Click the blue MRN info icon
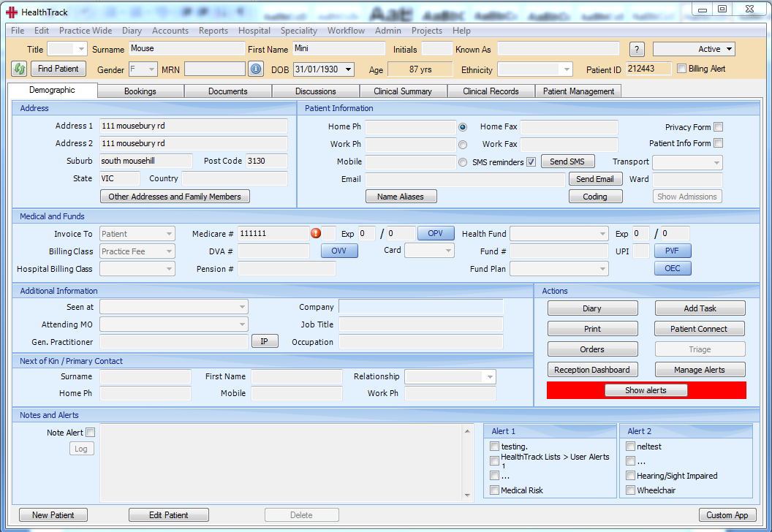772x532 pixels. click(x=256, y=69)
